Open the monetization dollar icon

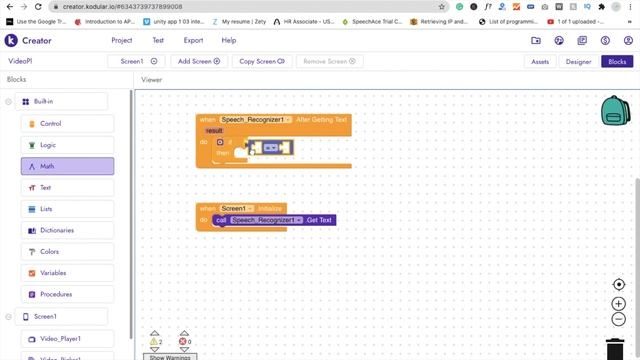point(605,40)
